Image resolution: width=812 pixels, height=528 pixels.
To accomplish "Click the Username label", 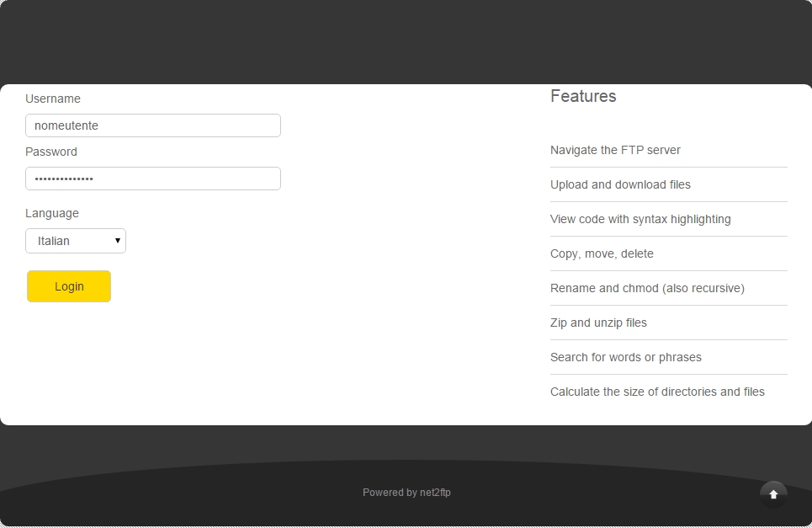I will (53, 99).
